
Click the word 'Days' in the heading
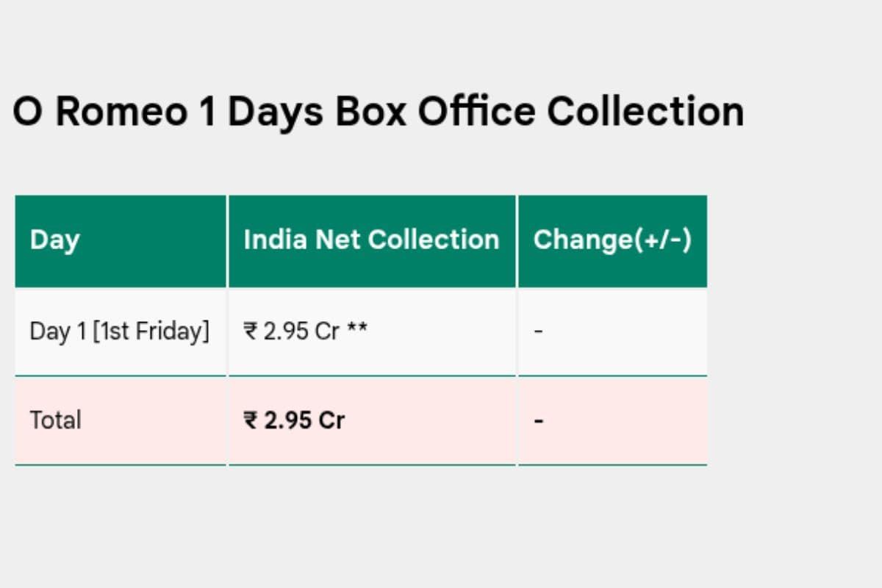coord(276,112)
